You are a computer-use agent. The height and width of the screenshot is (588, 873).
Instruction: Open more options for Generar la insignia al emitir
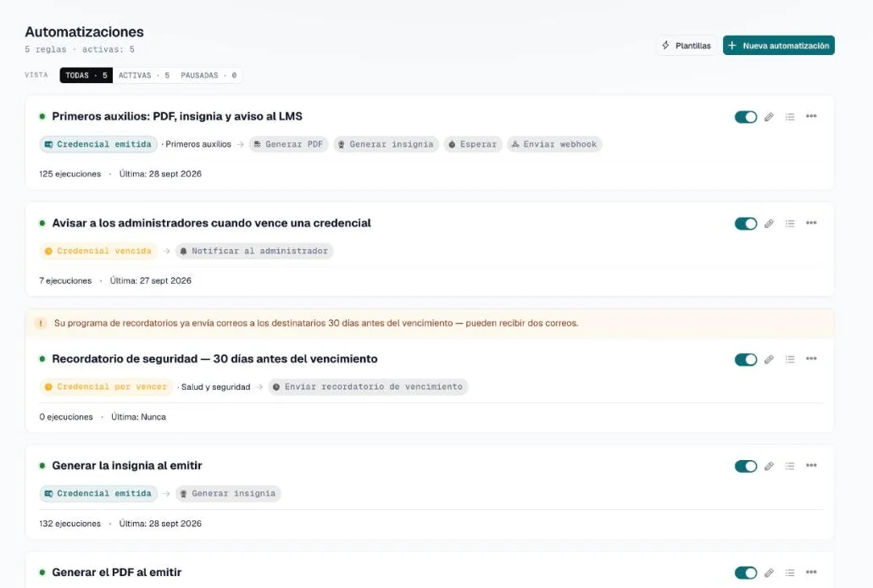pos(811,465)
